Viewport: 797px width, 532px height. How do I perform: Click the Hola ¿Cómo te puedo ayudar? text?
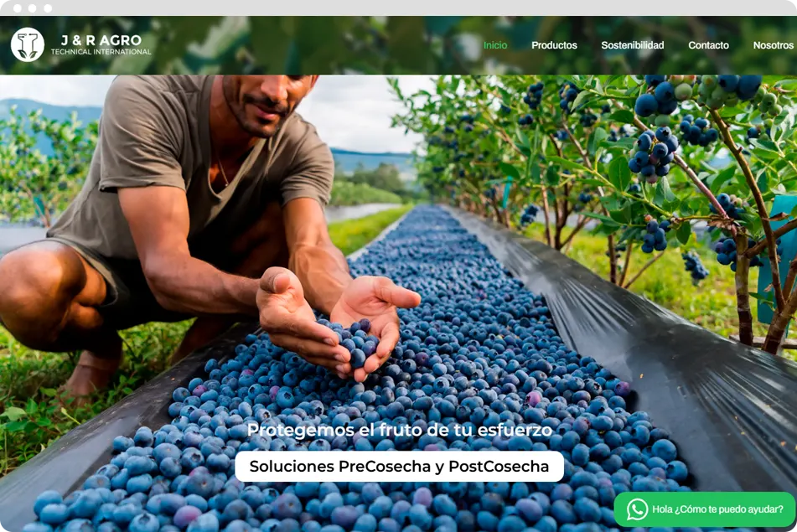coord(717,509)
